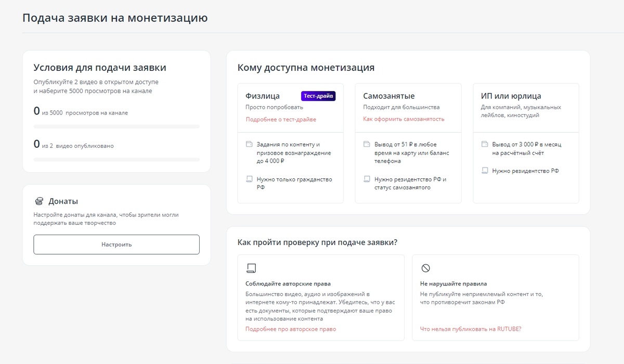Image resolution: width=624 pixels, height=364 pixels.
Task: Click the Тест-драйв badge
Action: click(318, 96)
